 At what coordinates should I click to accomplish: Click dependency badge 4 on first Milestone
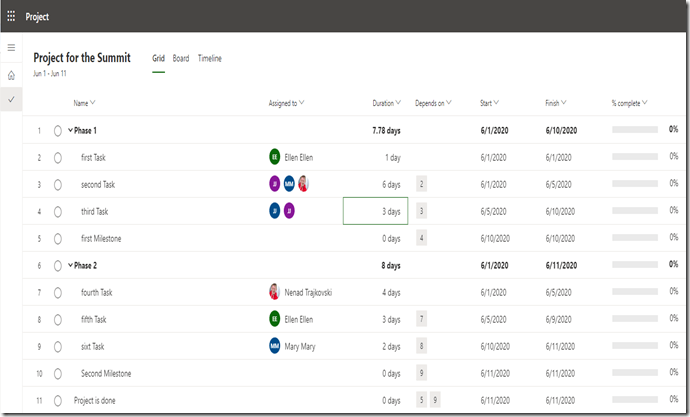(422, 238)
